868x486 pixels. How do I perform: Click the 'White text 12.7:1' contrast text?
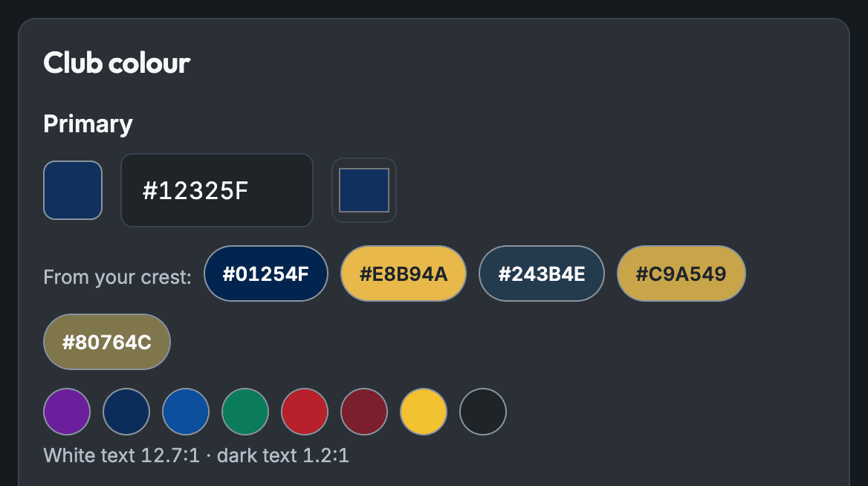122,456
